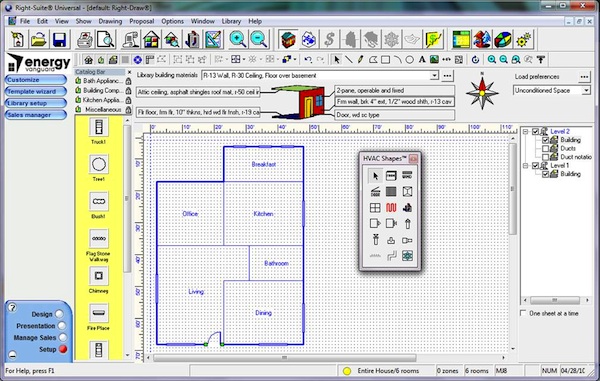Select red radiant coil in HVAC Shapes
Screen dimensions: 600x381
pyautogui.click(x=391, y=208)
